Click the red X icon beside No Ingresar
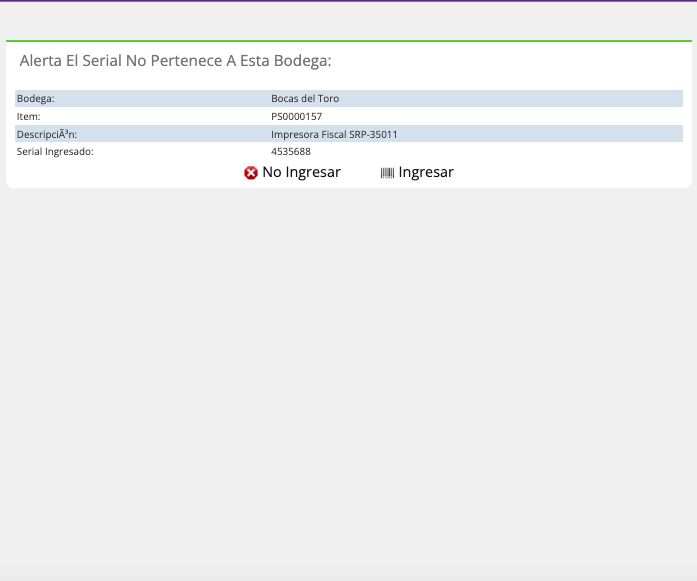Screen dimensions: 697x581 coord(251,173)
